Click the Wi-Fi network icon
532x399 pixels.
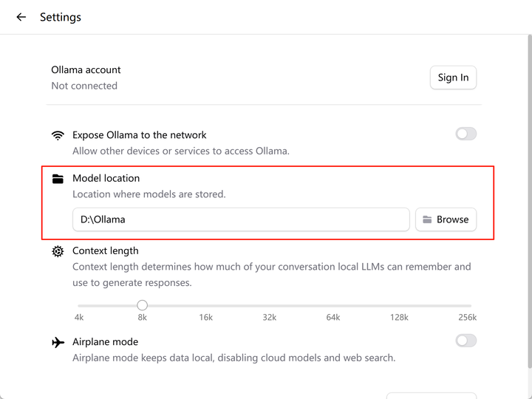pyautogui.click(x=58, y=135)
